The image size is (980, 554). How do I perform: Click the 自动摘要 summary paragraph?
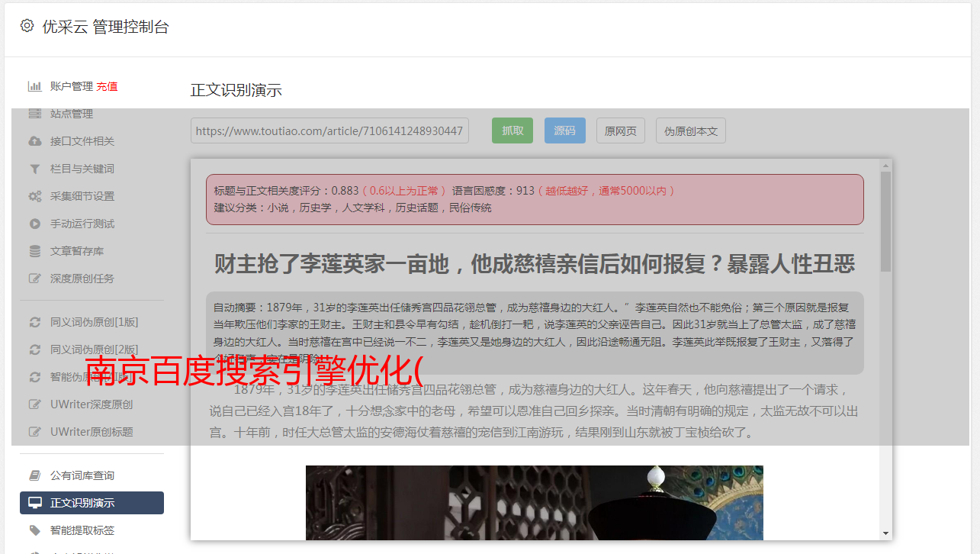tap(535, 333)
